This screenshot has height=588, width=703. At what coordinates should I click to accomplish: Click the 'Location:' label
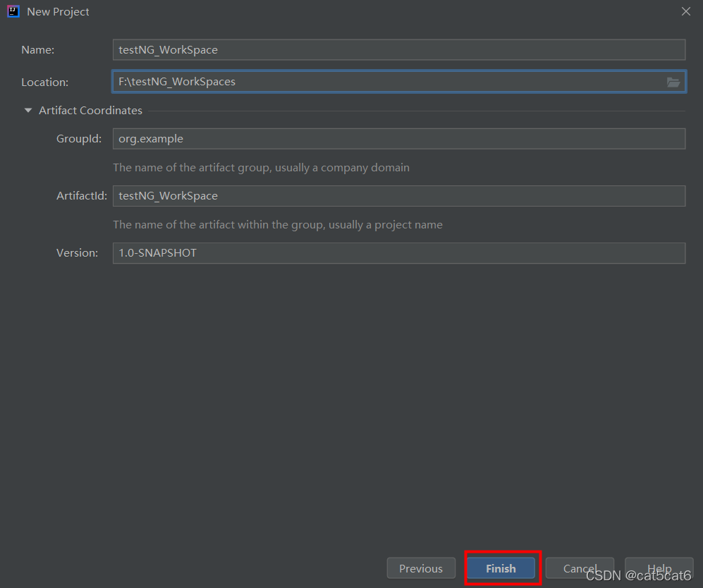click(x=45, y=82)
